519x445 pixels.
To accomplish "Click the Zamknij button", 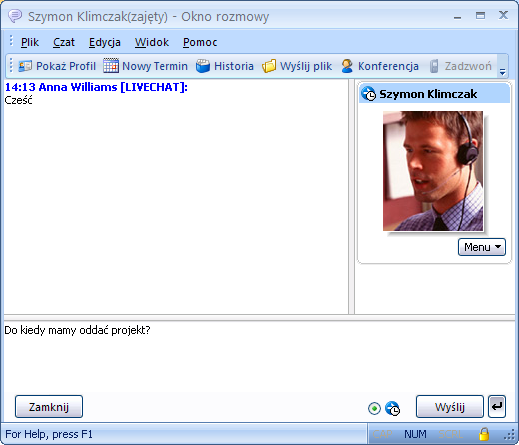I will (x=49, y=407).
